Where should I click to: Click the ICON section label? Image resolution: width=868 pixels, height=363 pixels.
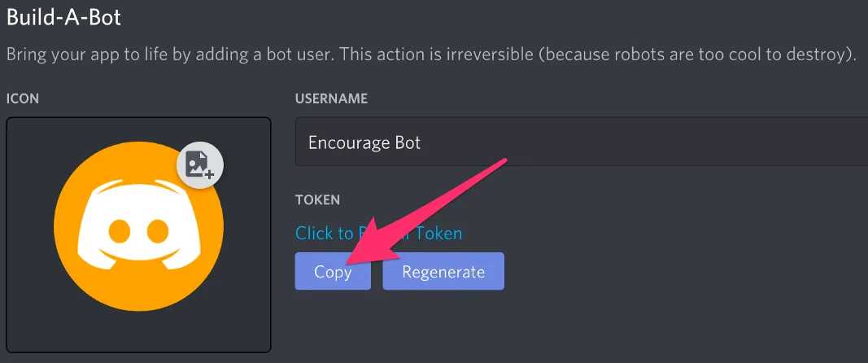pyautogui.click(x=23, y=98)
